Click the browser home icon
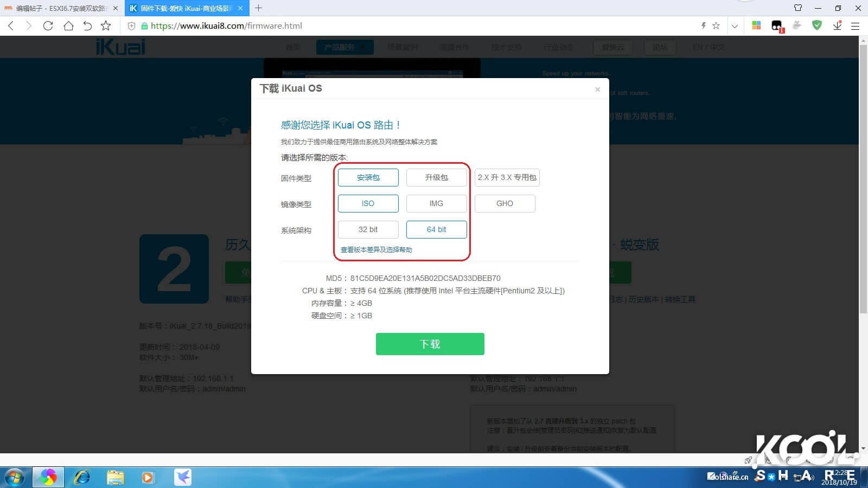The height and width of the screenshot is (488, 868). (x=67, y=25)
